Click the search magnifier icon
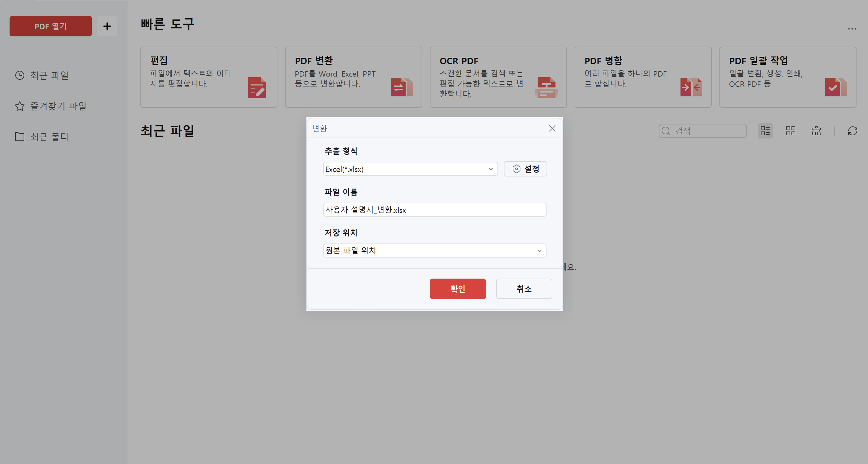This screenshot has height=464, width=868. point(666,131)
